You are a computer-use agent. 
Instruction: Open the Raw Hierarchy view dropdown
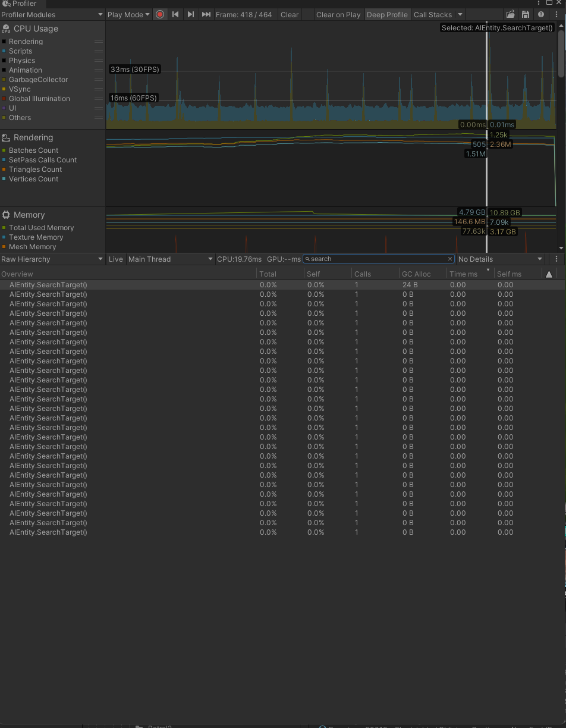pos(52,259)
